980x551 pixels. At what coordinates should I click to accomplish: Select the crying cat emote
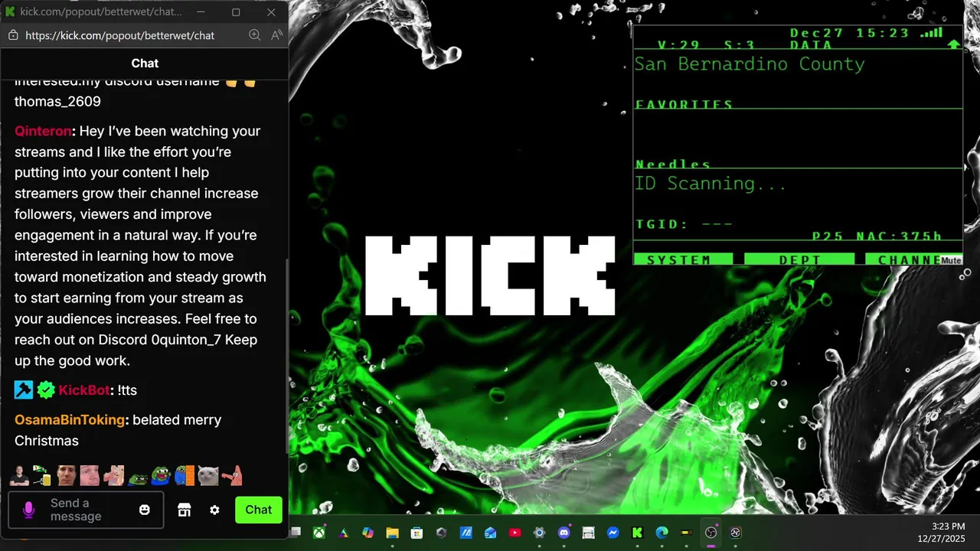[x=208, y=476]
